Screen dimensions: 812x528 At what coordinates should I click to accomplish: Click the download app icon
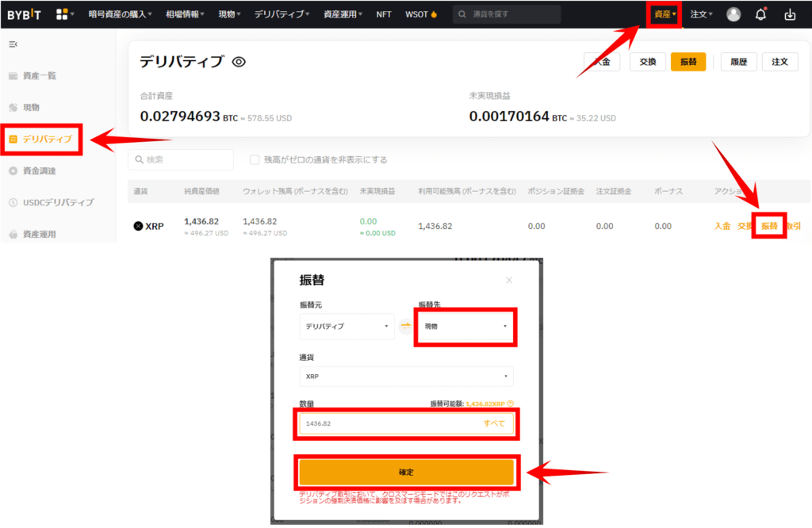tap(790, 14)
